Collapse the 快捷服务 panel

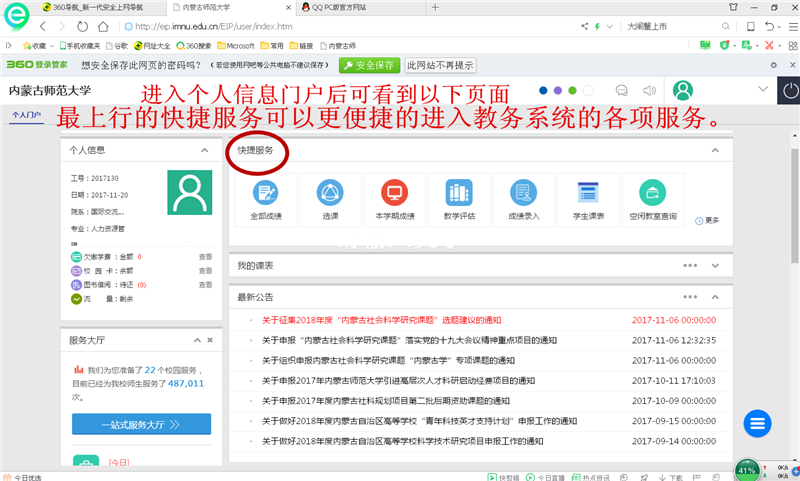click(715, 150)
